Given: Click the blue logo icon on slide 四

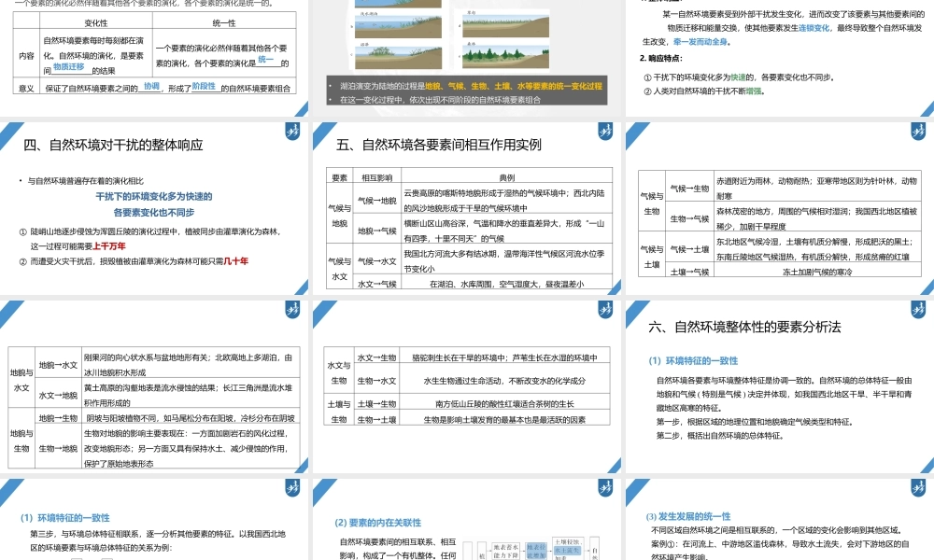Looking at the screenshot, I should tap(290, 132).
